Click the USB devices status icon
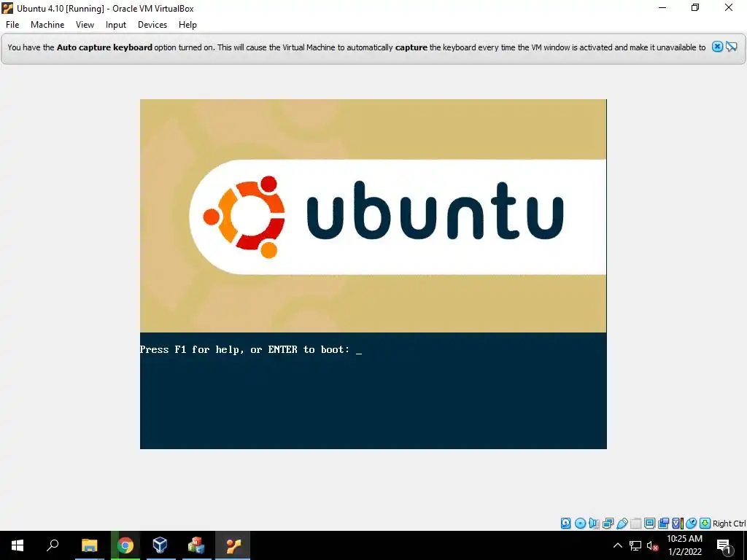Screen dimensions: 747x560 tap(622, 524)
